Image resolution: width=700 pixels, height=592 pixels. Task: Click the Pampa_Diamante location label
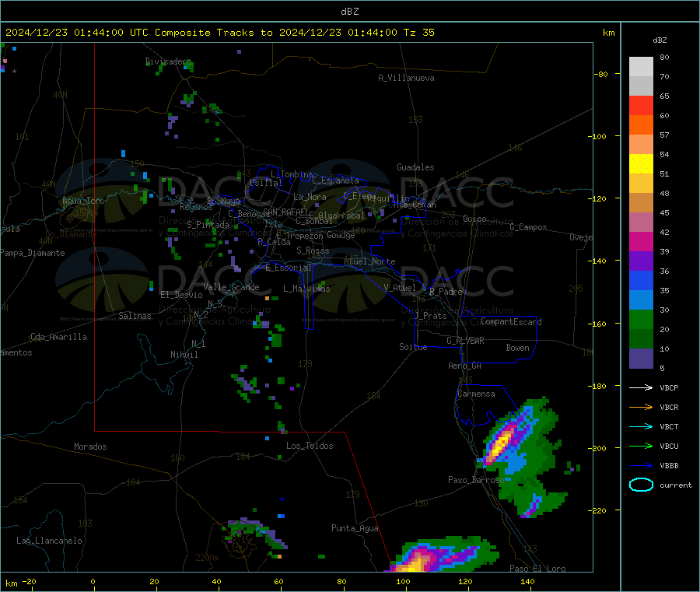[33, 253]
